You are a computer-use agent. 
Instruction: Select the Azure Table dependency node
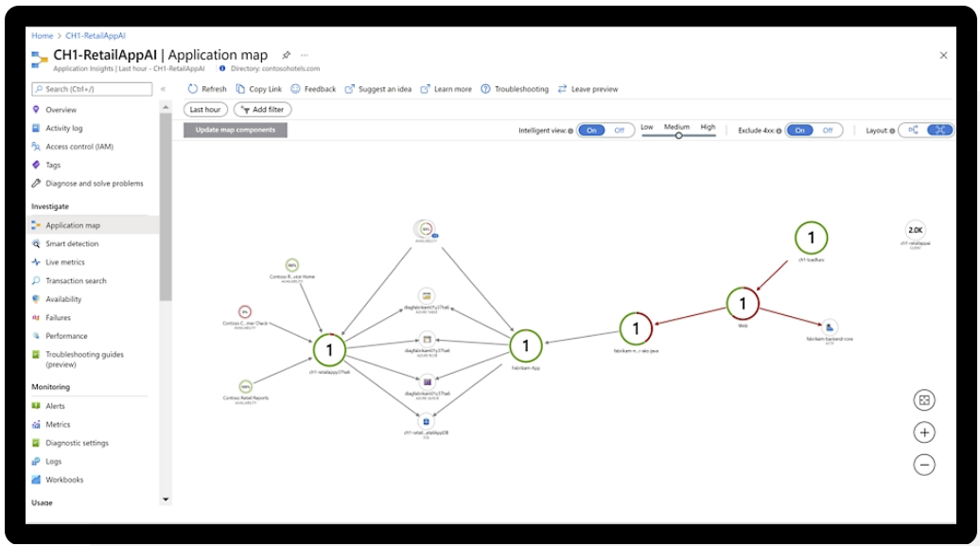point(427,296)
